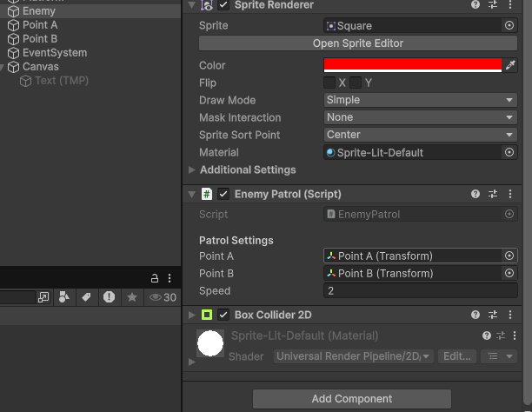Open Material object picker for Sprite-Lit-Default
The image size is (532, 412).
pyautogui.click(x=509, y=152)
